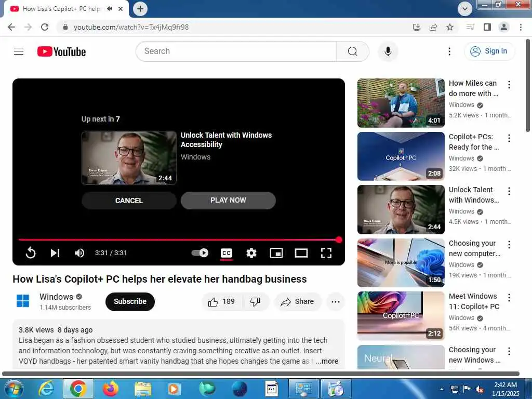Click the YouTube search field

[x=236, y=51]
